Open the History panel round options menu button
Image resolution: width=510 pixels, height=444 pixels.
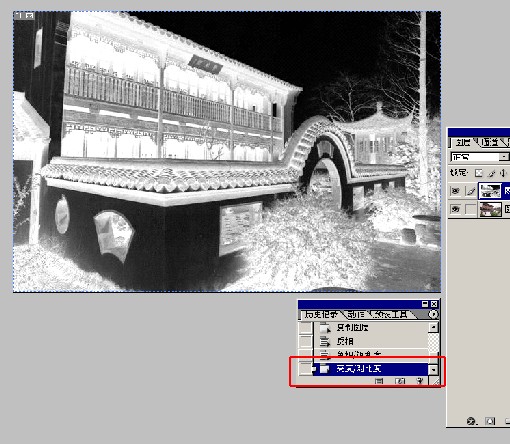[x=433, y=314]
